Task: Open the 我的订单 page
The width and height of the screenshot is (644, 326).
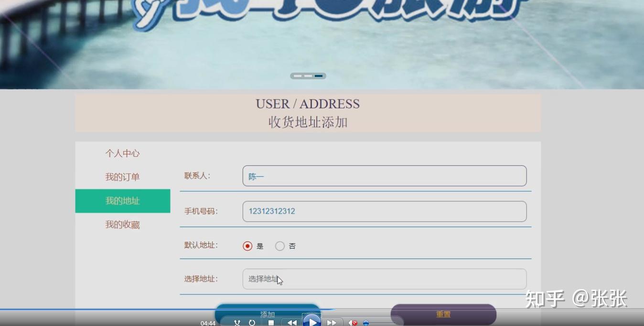Action: coord(122,177)
